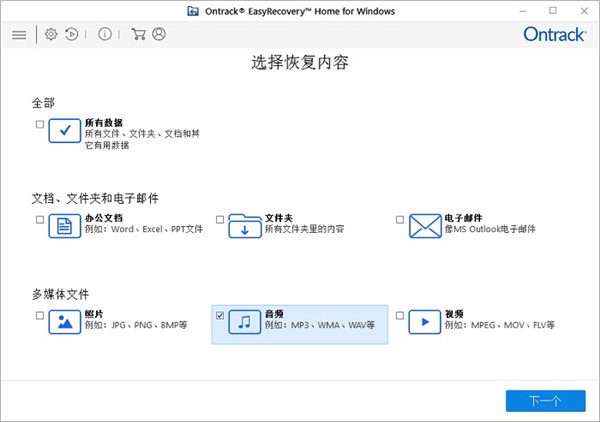Minimize the EasyRecovery window

523,11
